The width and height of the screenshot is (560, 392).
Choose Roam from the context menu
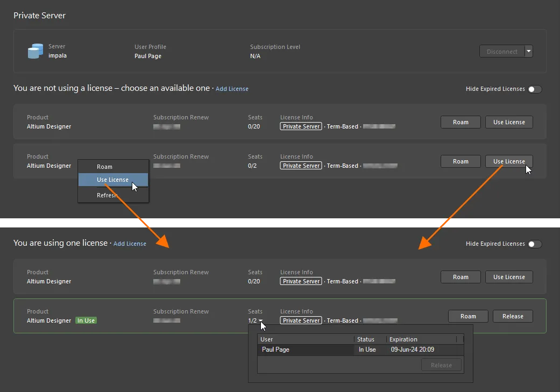[x=113, y=167]
